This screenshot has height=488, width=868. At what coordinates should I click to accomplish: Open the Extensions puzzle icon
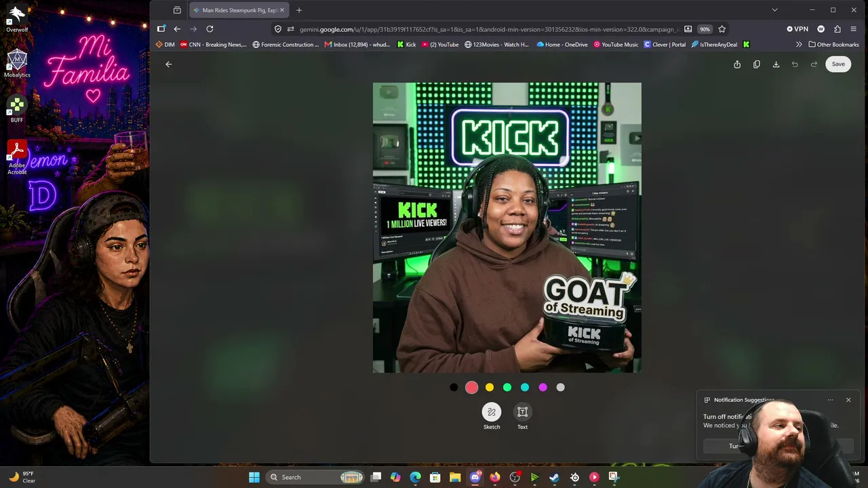(x=837, y=29)
